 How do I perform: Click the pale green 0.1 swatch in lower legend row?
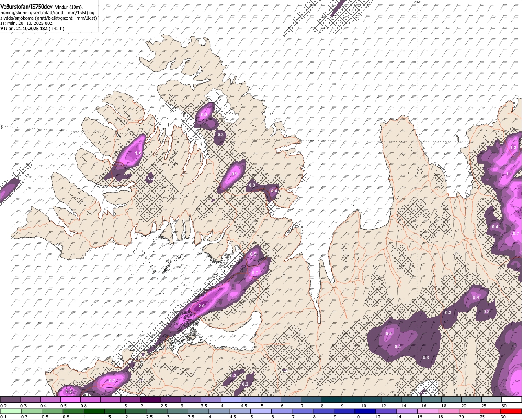[11, 411]
